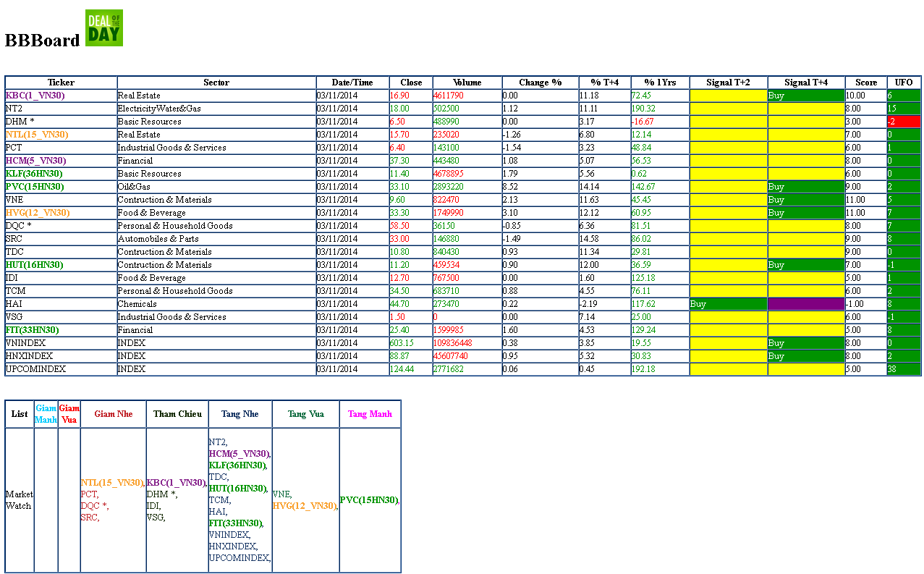Viewport: 924px width, 574px height.
Task: Click the Buy signal for VNINDEX
Action: coord(806,343)
